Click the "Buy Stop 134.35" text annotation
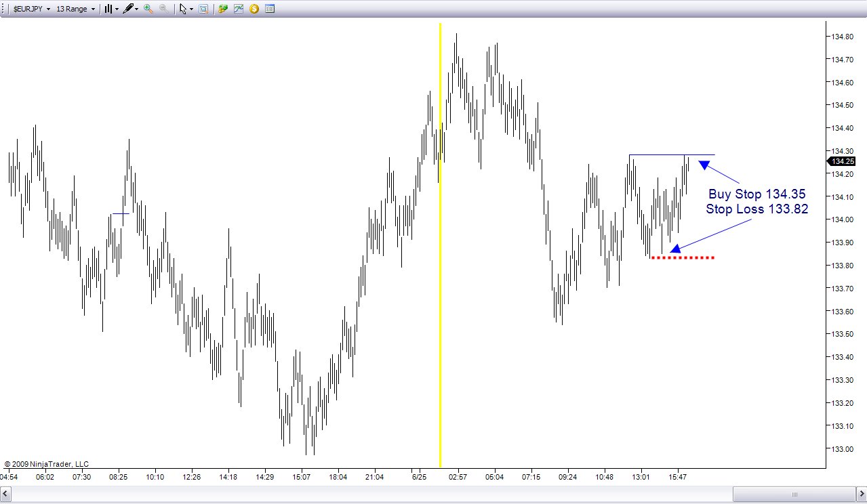Viewport: 867px width, 504px height. [757, 194]
